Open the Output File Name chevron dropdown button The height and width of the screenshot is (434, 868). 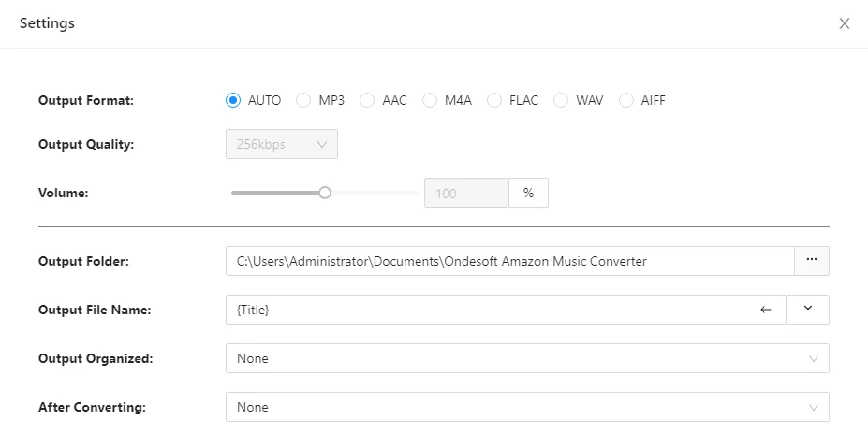coord(808,310)
